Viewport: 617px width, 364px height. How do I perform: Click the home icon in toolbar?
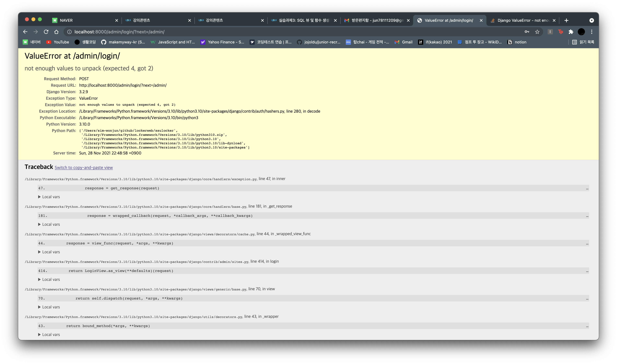[x=56, y=32]
